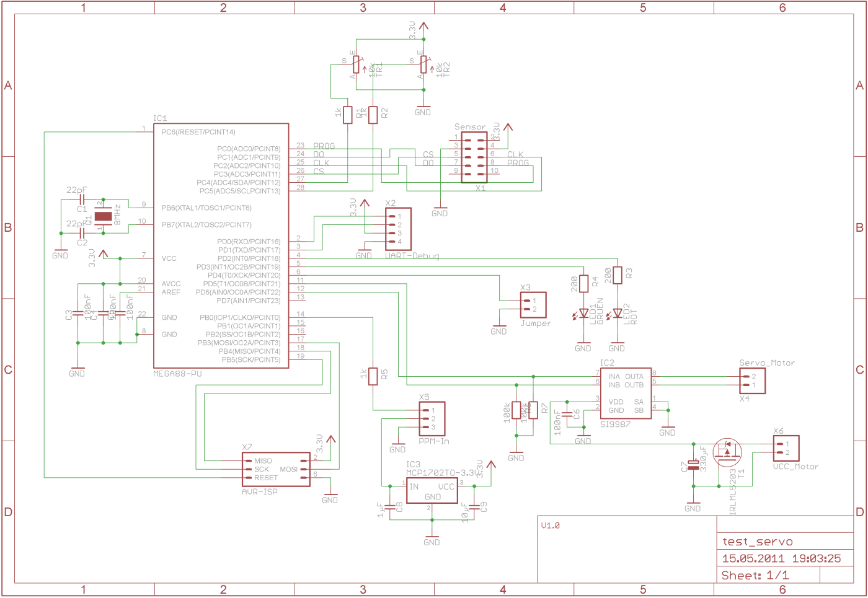Select the V1.0 version label
The height and width of the screenshot is (598, 868).
coord(551,525)
